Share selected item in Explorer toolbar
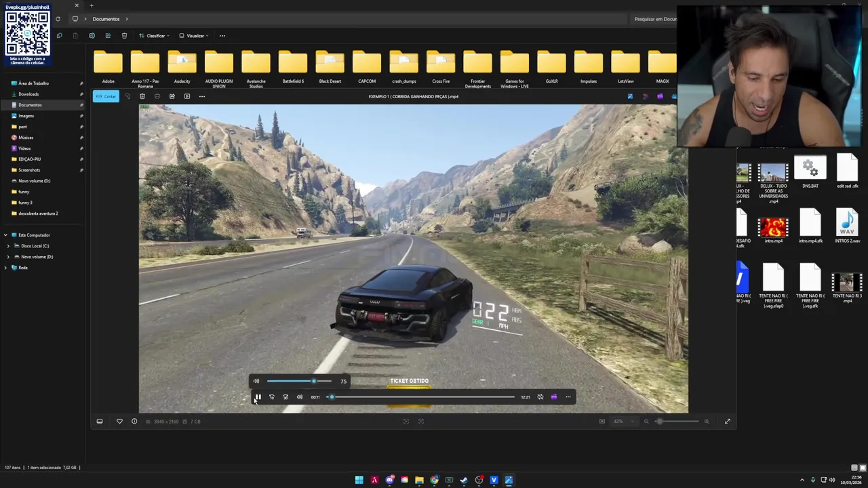Viewport: 868px width, 488px height. 108,35
